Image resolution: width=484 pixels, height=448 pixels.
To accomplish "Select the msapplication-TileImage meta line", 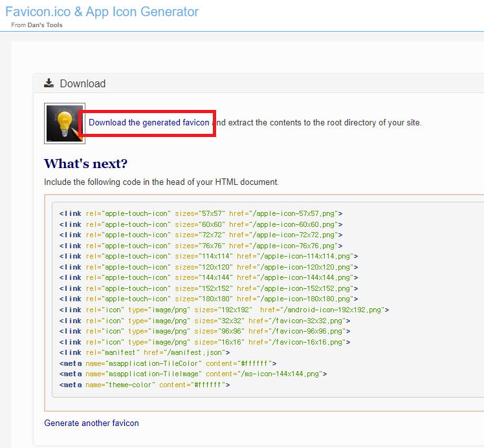I will point(193,374).
